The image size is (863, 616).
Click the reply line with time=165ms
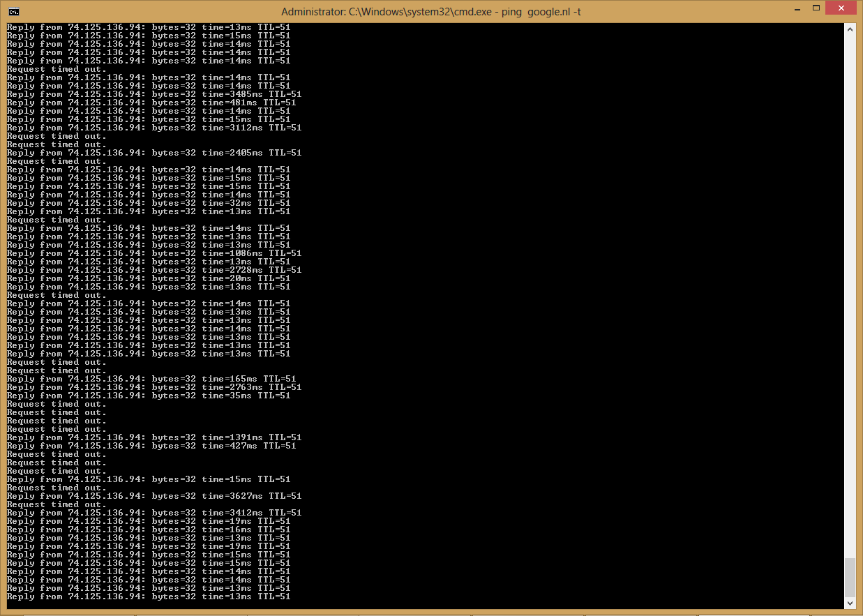click(151, 379)
